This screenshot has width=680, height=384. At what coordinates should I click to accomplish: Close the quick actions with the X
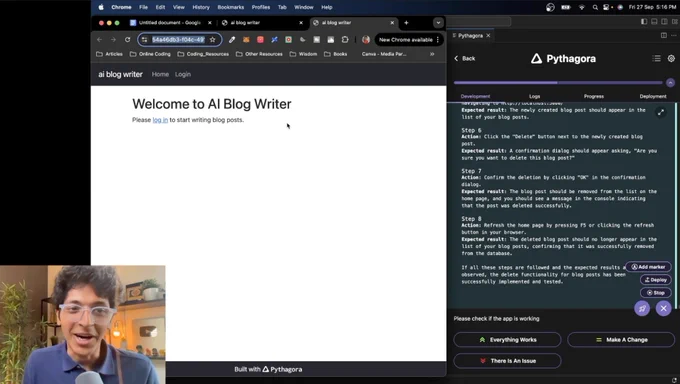pos(664,309)
